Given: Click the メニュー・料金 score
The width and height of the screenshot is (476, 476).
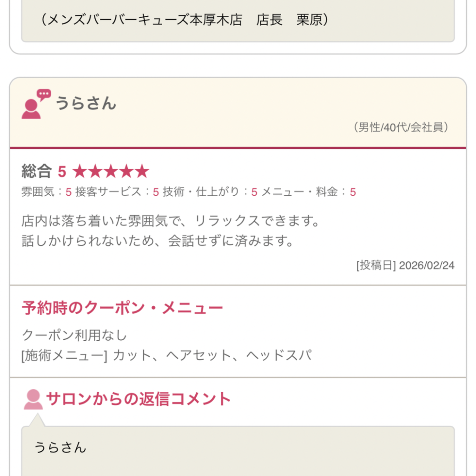Looking at the screenshot, I should tap(309, 192).
